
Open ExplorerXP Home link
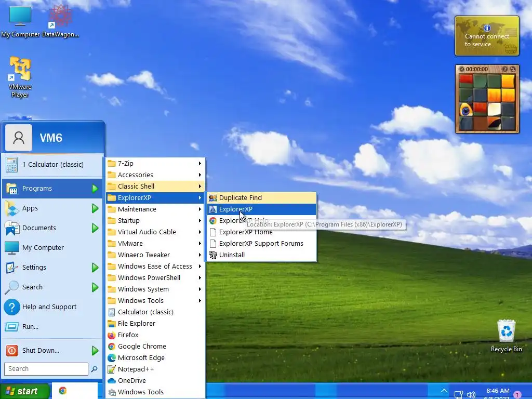pyautogui.click(x=262, y=232)
